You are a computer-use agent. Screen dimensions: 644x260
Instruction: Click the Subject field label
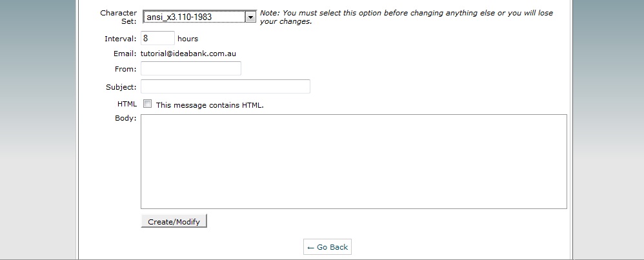[x=121, y=87]
